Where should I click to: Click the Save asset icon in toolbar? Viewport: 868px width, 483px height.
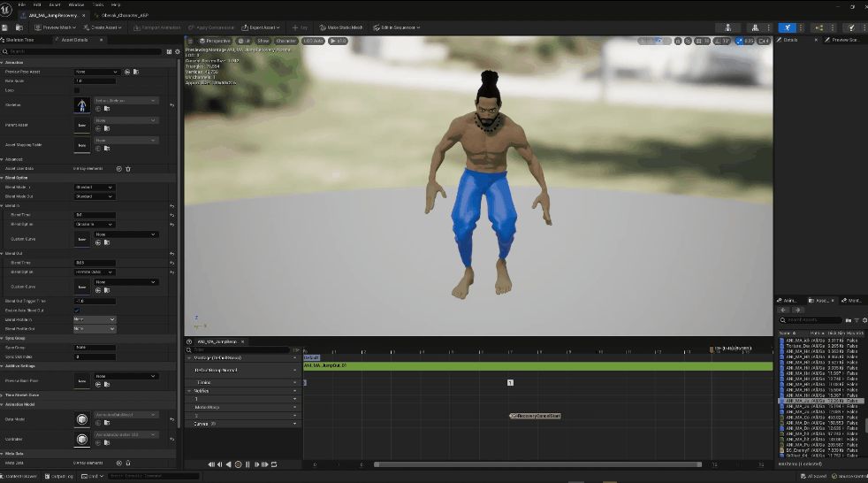click(x=5, y=27)
